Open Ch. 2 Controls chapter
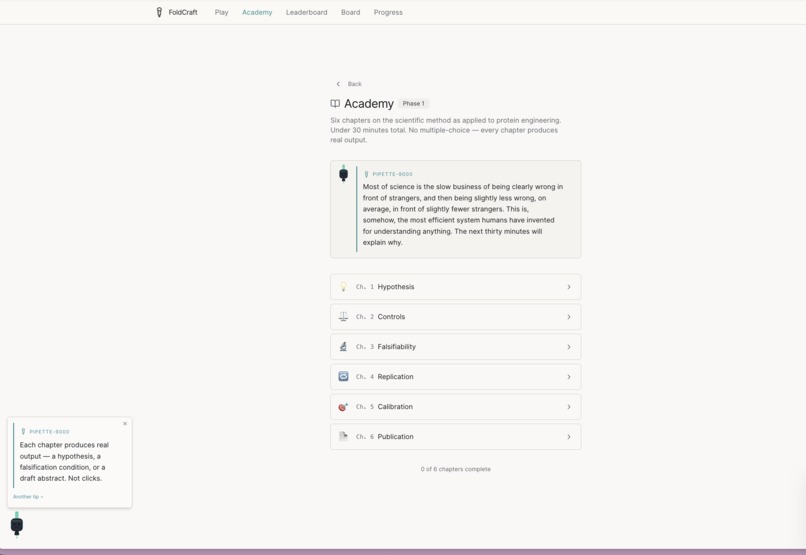 pos(455,317)
